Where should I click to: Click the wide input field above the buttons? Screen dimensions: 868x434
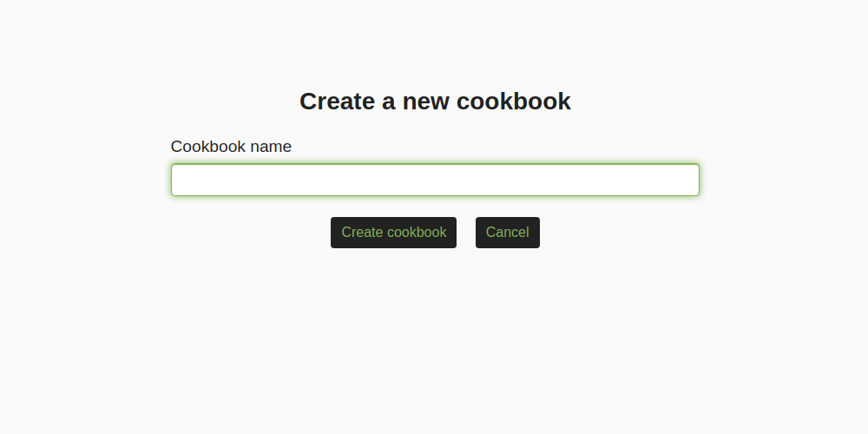pos(435,180)
